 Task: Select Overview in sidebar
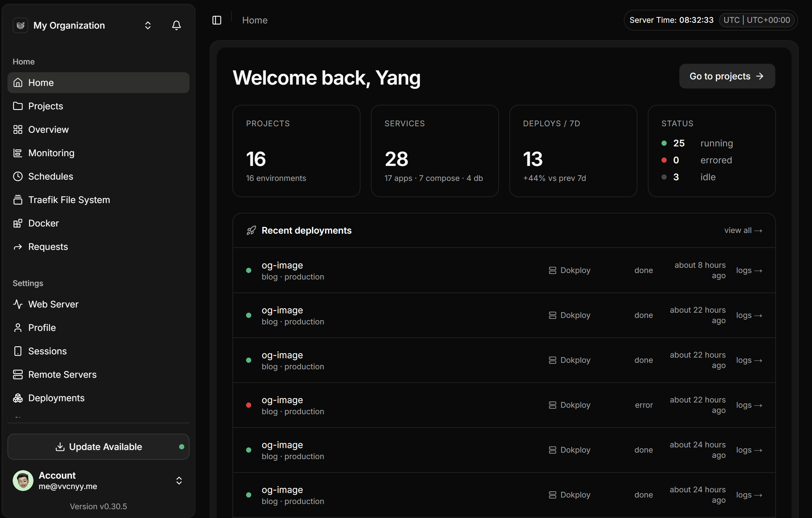tap(98, 129)
